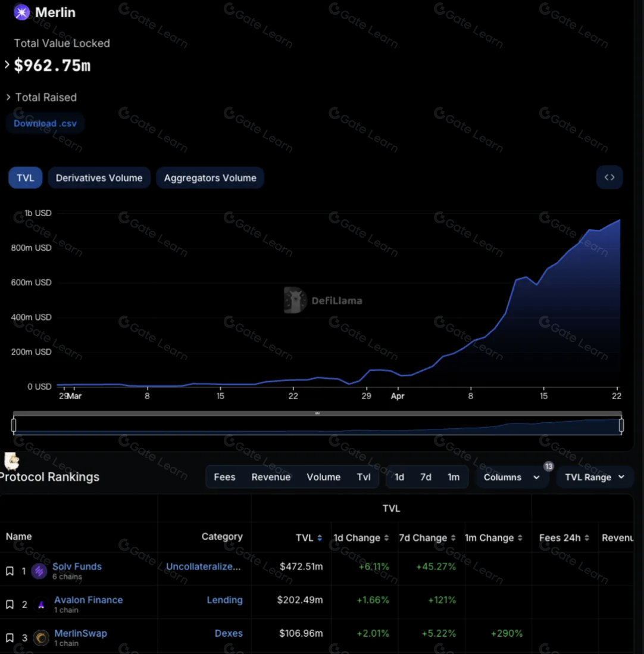The image size is (644, 654).
Task: Click the $106.96m TVL cell
Action: click(x=301, y=633)
